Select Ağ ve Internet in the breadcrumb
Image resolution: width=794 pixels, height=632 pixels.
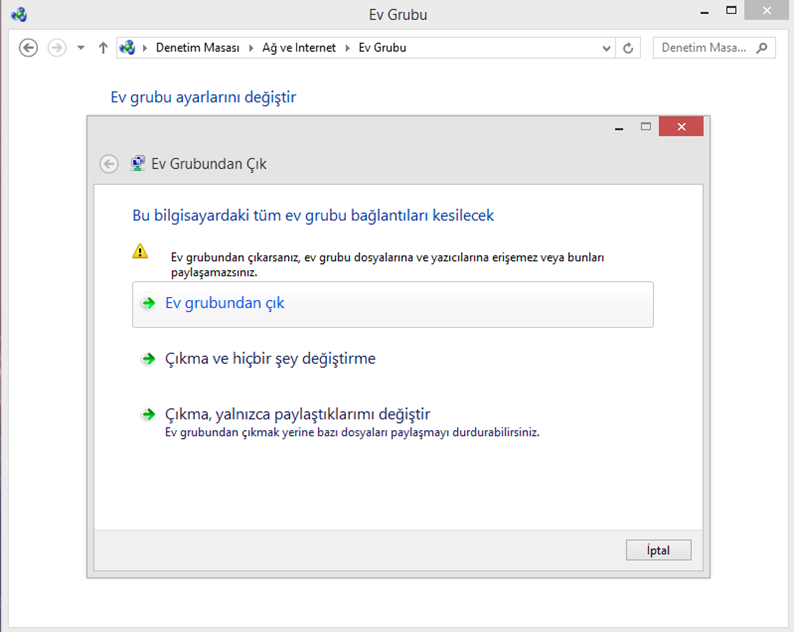tap(299, 48)
